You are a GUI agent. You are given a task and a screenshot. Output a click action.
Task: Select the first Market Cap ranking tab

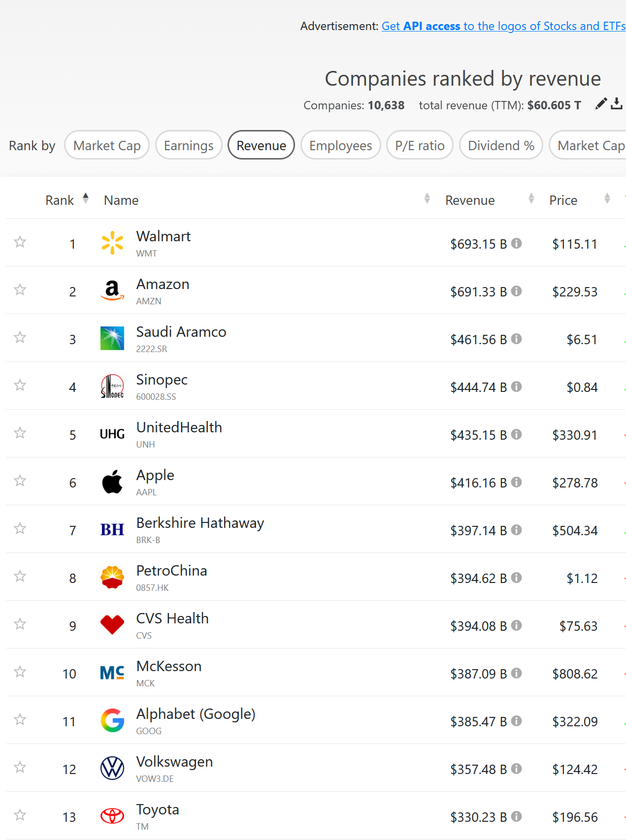click(107, 145)
